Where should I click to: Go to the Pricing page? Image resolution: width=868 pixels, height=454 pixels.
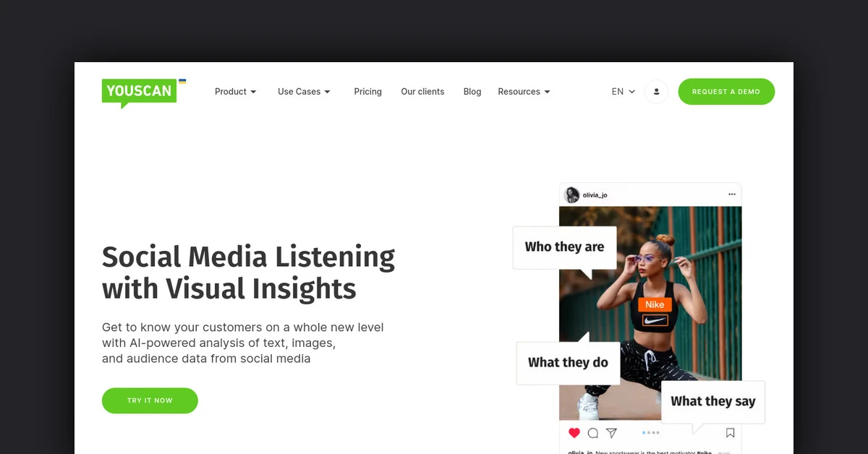(x=367, y=92)
